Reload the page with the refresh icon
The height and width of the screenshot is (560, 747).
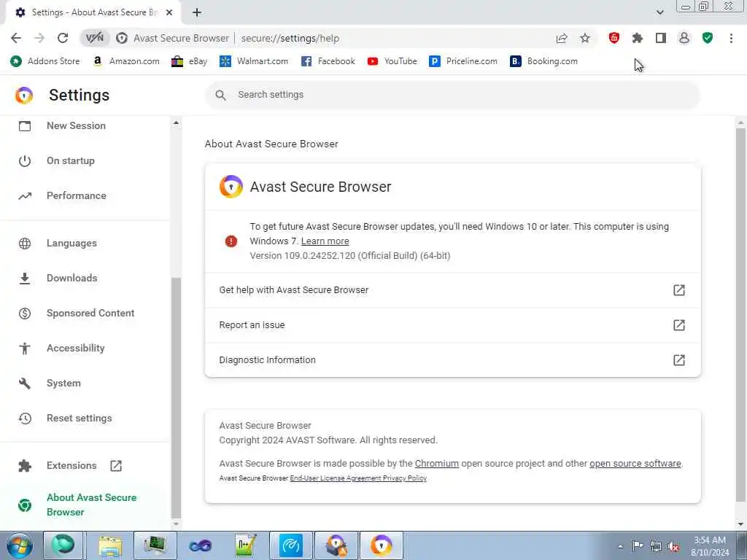63,38
